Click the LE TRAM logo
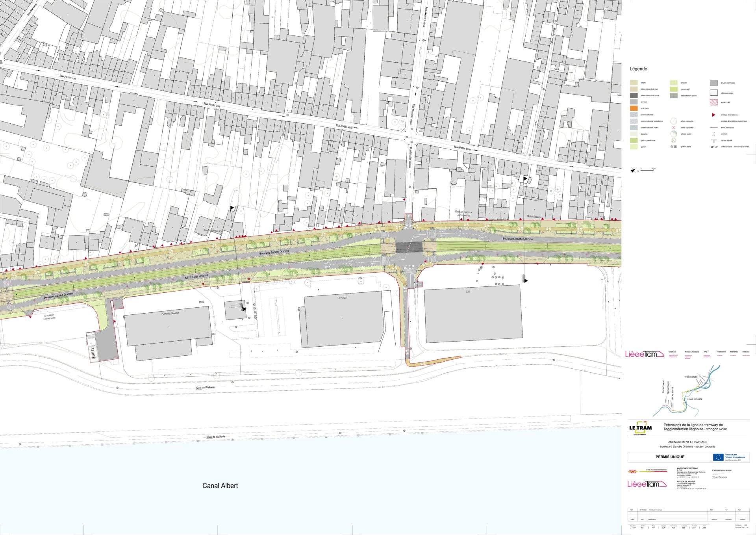This screenshot has height=535, width=756. pos(640,428)
